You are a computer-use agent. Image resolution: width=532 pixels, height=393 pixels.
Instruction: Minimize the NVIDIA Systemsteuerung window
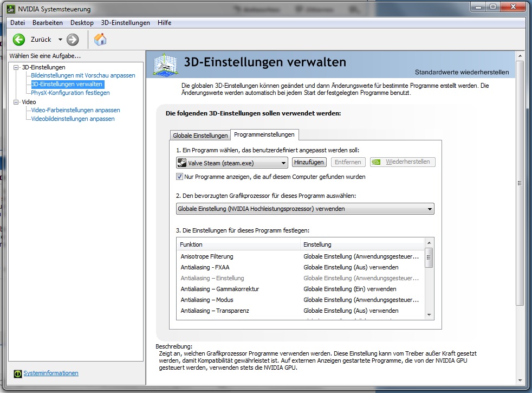click(478, 7)
